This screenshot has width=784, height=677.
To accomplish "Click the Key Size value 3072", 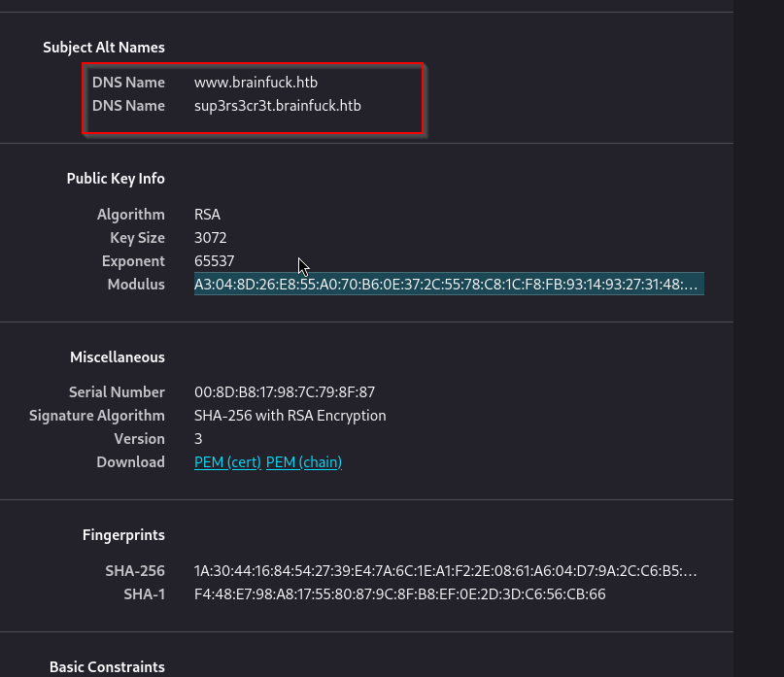I will [210, 238].
